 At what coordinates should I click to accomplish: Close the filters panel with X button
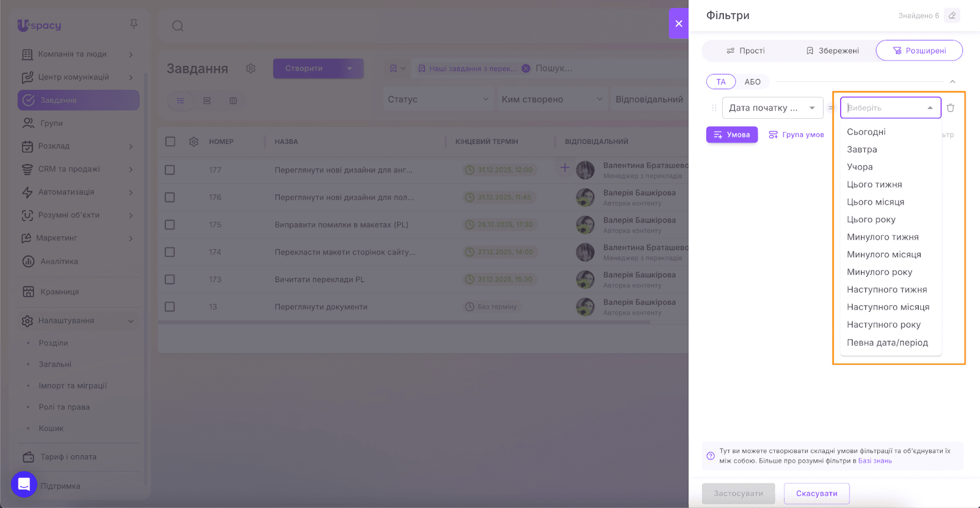(679, 24)
